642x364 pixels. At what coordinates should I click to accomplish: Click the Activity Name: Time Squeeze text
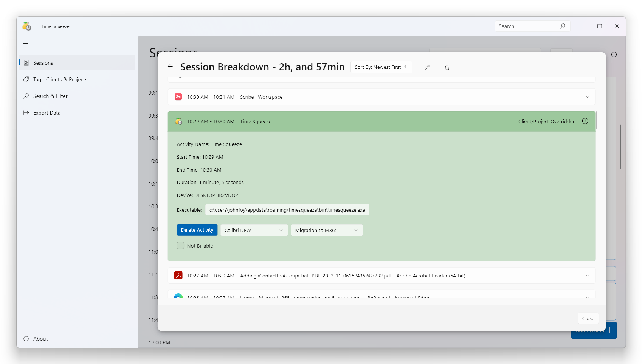click(209, 144)
